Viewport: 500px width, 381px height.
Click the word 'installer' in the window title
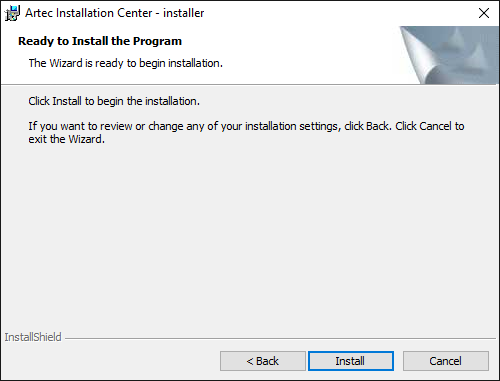(184, 13)
